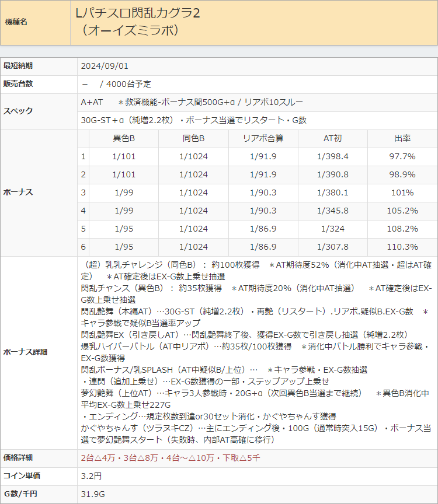The height and width of the screenshot is (504, 438).
Task: Select line about 夢幻艶舞（上位AT）
Action: pyautogui.click(x=255, y=399)
